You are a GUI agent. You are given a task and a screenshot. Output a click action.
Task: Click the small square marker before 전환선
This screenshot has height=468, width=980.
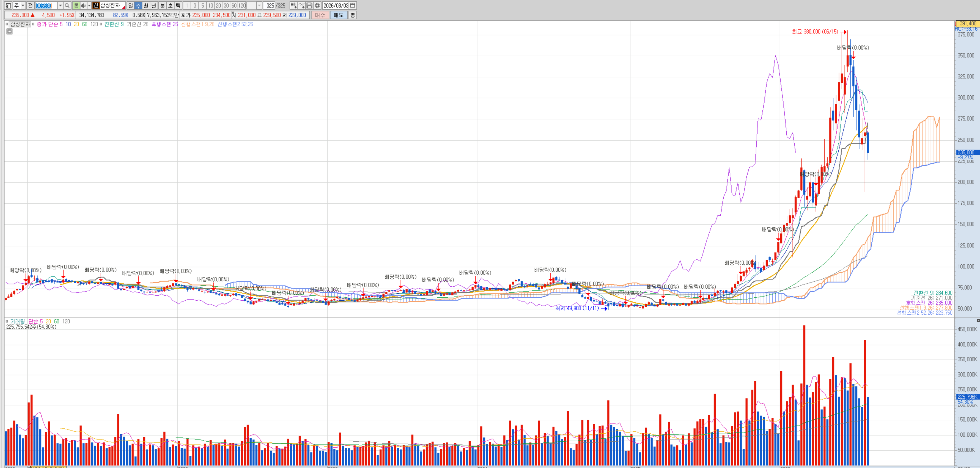pos(101,24)
